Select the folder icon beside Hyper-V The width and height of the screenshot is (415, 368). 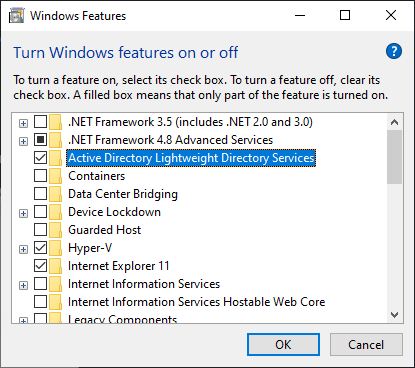click(55, 248)
